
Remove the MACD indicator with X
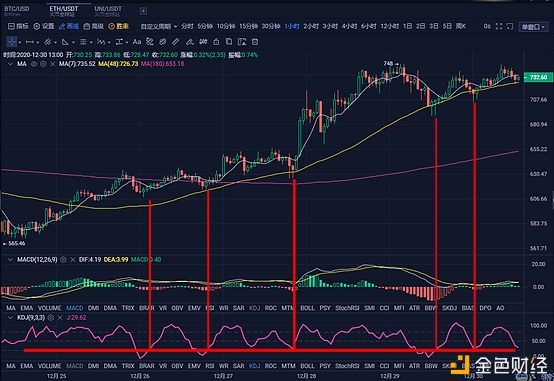72,260
